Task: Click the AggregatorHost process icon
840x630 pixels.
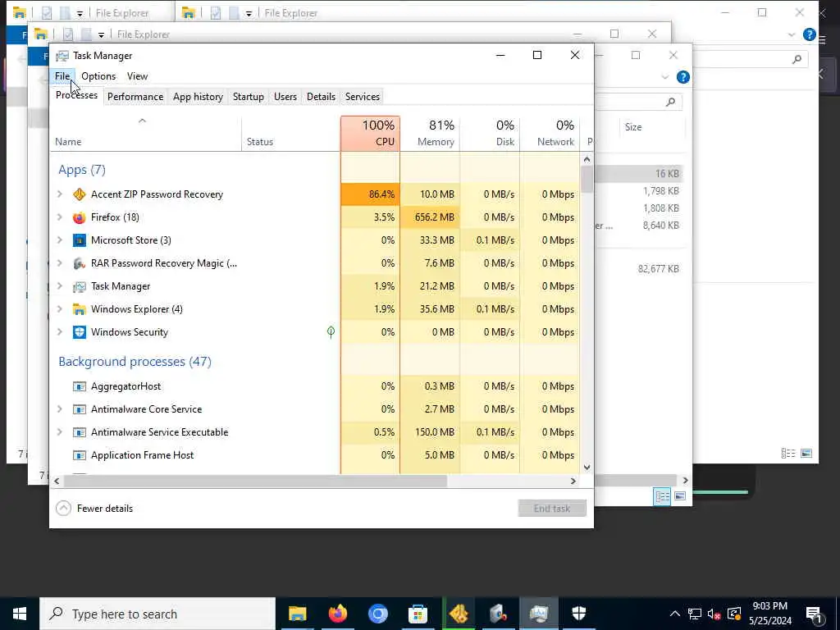Action: tap(80, 387)
